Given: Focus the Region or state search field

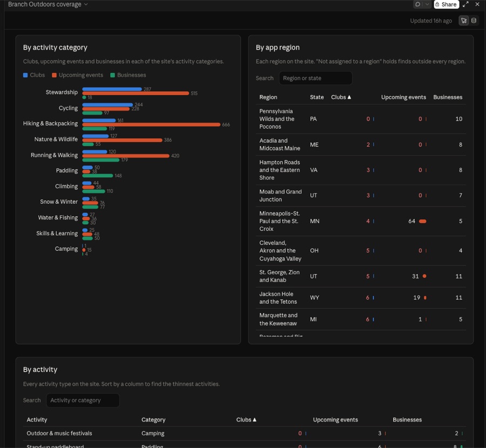Looking at the screenshot, I should click(x=315, y=78).
